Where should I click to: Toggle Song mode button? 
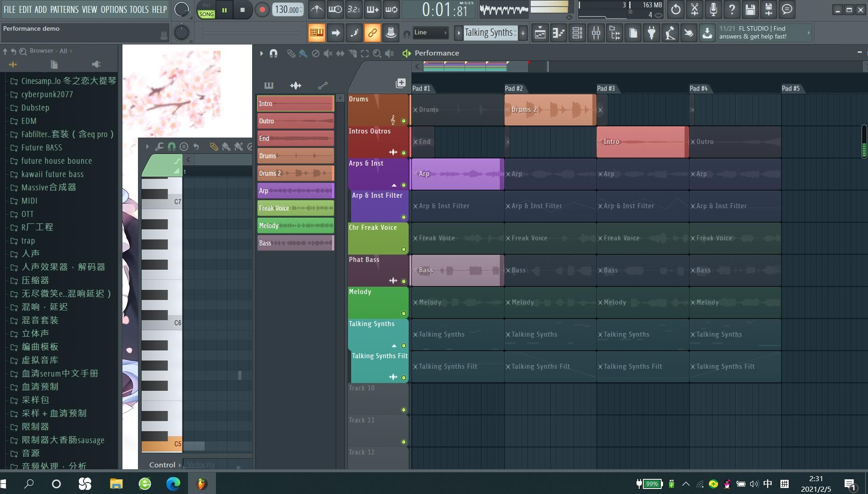(206, 14)
